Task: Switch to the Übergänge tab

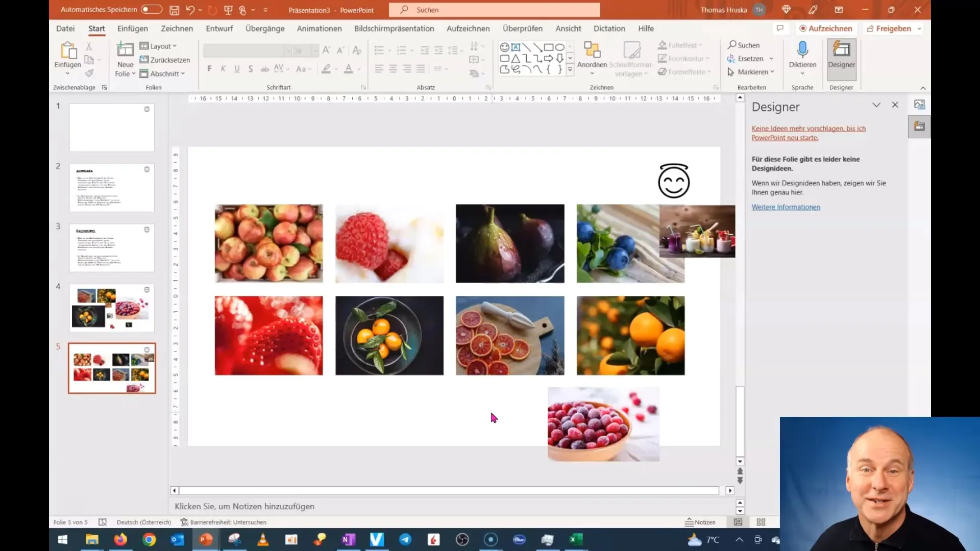Action: (265, 29)
